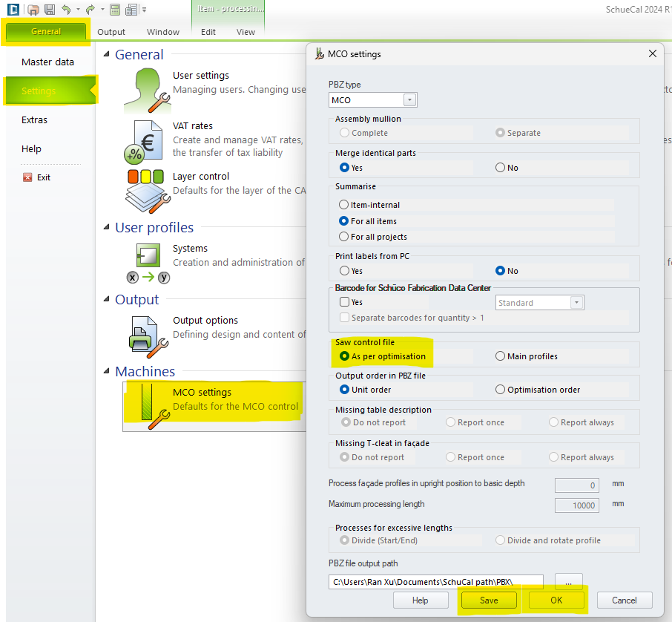Click the Save button in MCO settings

tap(489, 600)
